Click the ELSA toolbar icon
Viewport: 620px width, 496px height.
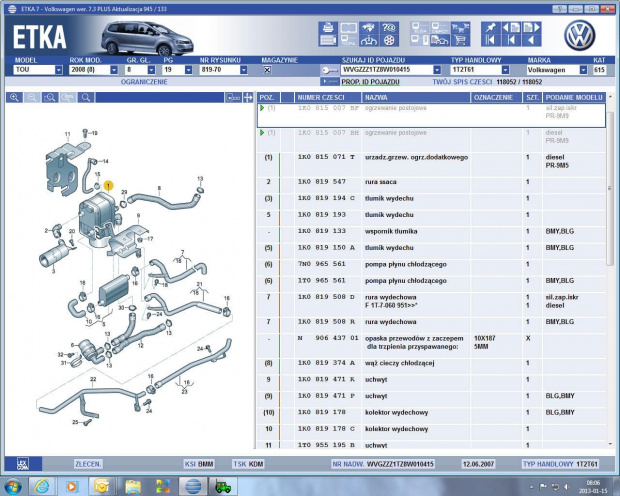[420, 27]
